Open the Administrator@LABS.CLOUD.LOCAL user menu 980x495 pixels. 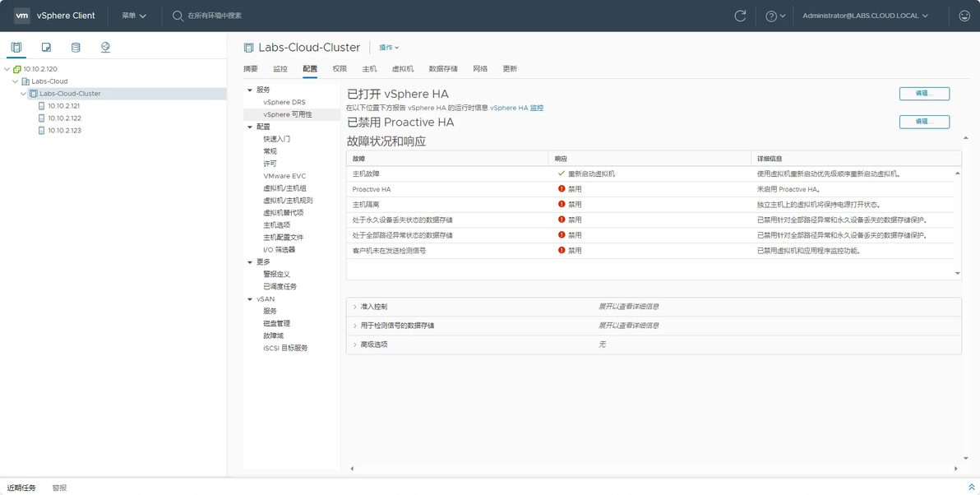click(865, 16)
